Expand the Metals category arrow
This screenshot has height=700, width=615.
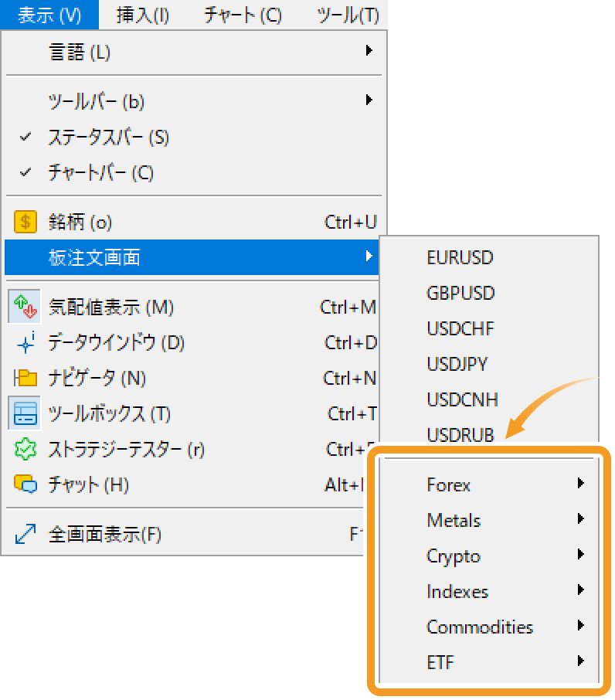pos(580,518)
